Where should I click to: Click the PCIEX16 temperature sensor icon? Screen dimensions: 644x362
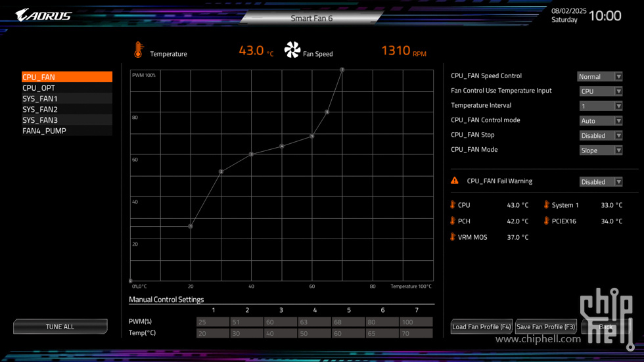coord(547,221)
